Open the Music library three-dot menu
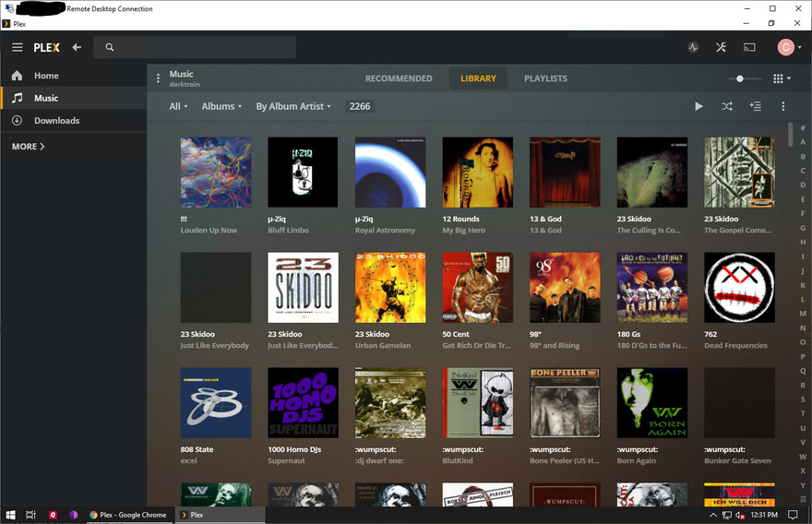 coord(158,78)
